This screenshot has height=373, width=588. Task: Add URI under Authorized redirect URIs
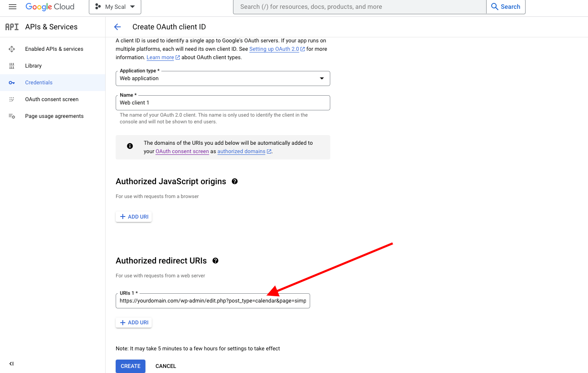pos(134,323)
